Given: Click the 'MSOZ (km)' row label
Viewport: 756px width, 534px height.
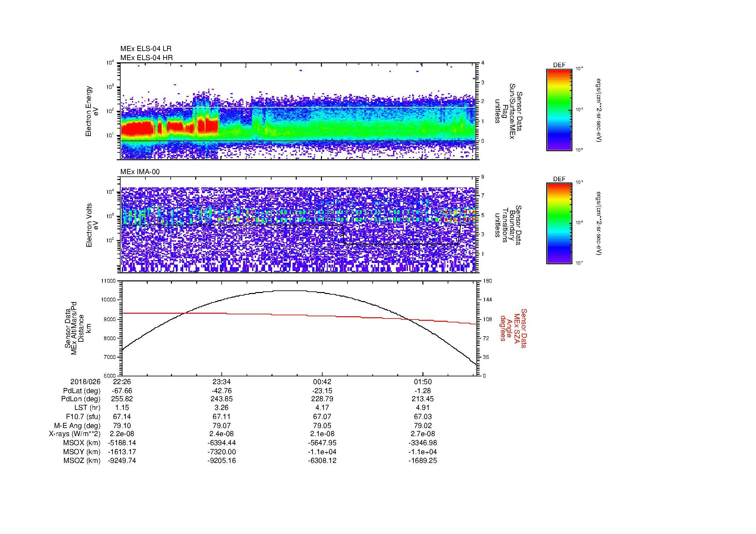Looking at the screenshot, I should [82, 461].
